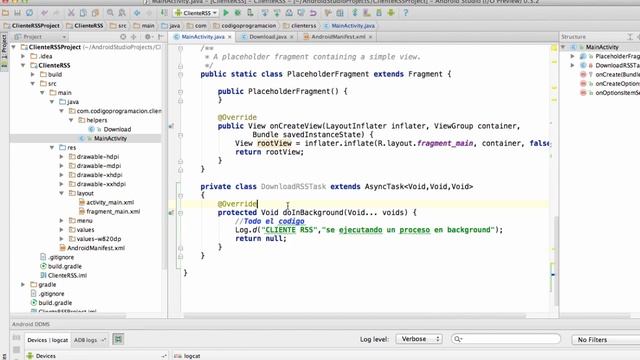Viewport: 640px width, 360px height.
Task: Toggle fold marker beside doInBackground method
Action: (x=180, y=213)
